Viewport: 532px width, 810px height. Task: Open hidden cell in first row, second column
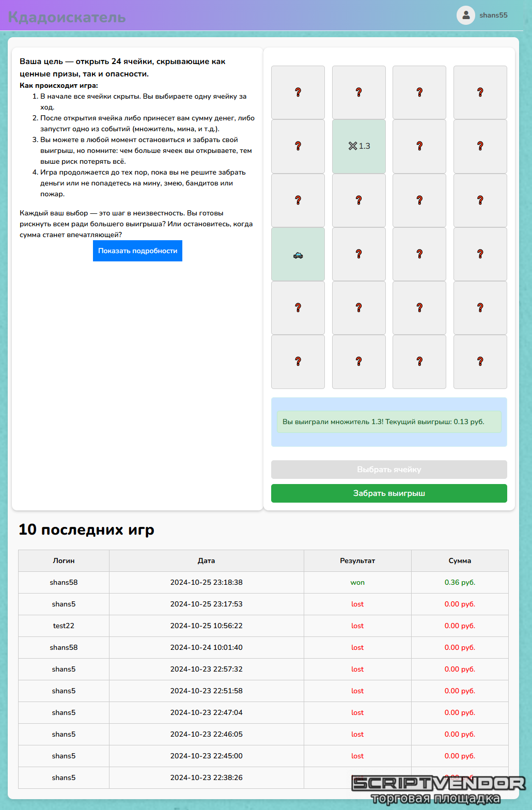click(x=359, y=92)
